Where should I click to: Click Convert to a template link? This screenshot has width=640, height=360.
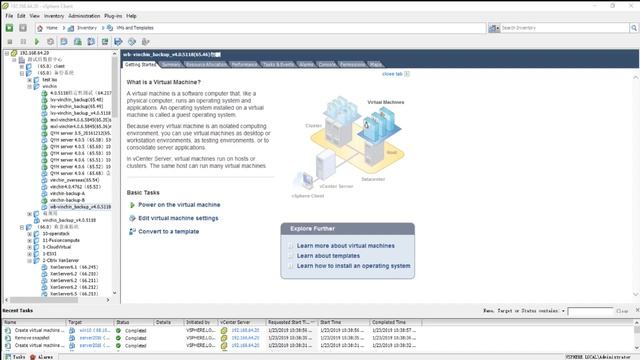169,231
